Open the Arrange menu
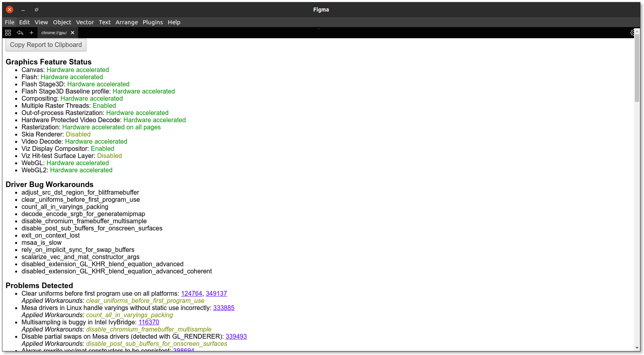 [x=127, y=22]
